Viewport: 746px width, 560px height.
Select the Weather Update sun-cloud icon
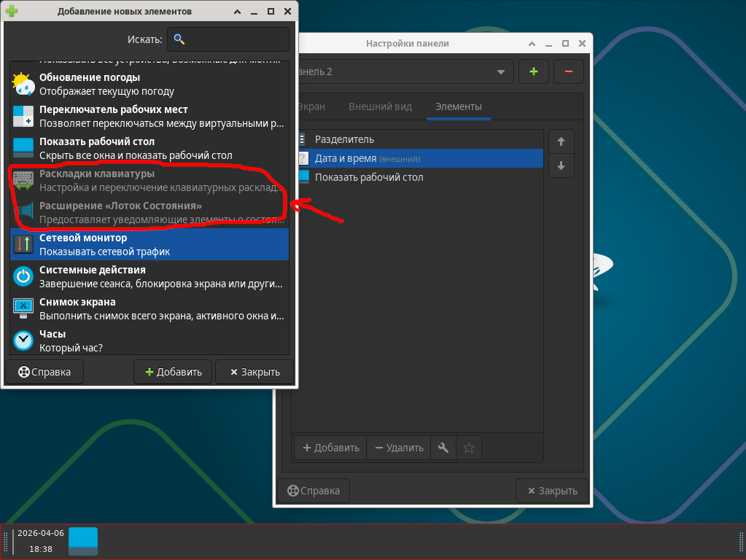pyautogui.click(x=23, y=84)
